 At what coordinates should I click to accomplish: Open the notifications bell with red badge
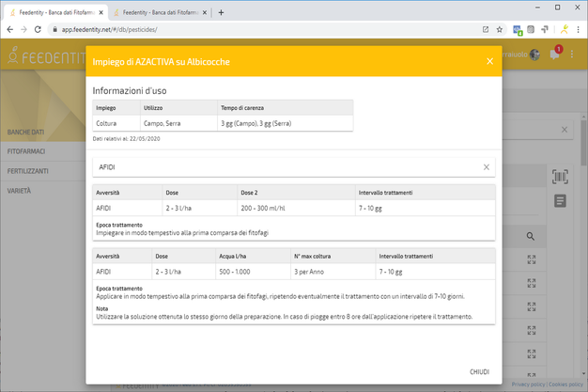555,55
